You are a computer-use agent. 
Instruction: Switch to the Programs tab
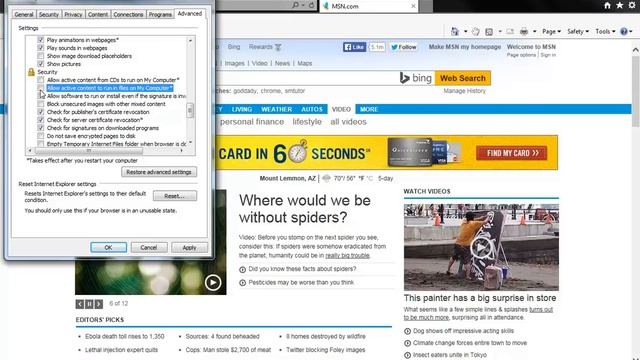point(160,14)
